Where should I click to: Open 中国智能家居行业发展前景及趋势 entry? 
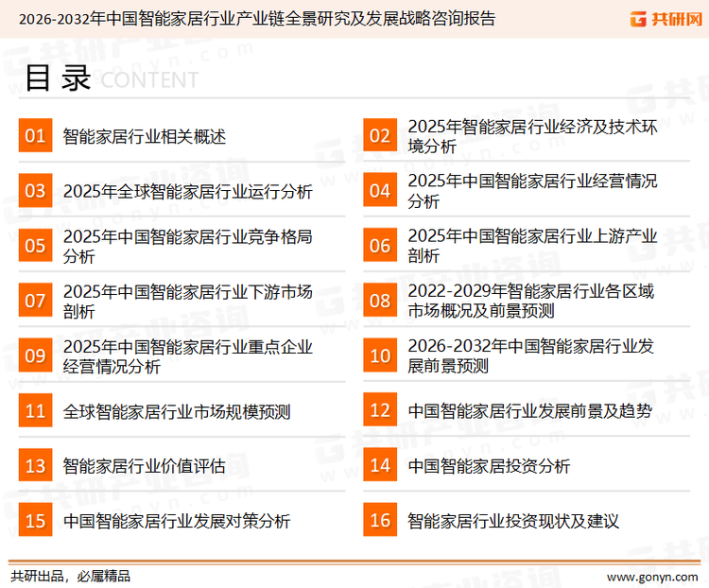529,411
